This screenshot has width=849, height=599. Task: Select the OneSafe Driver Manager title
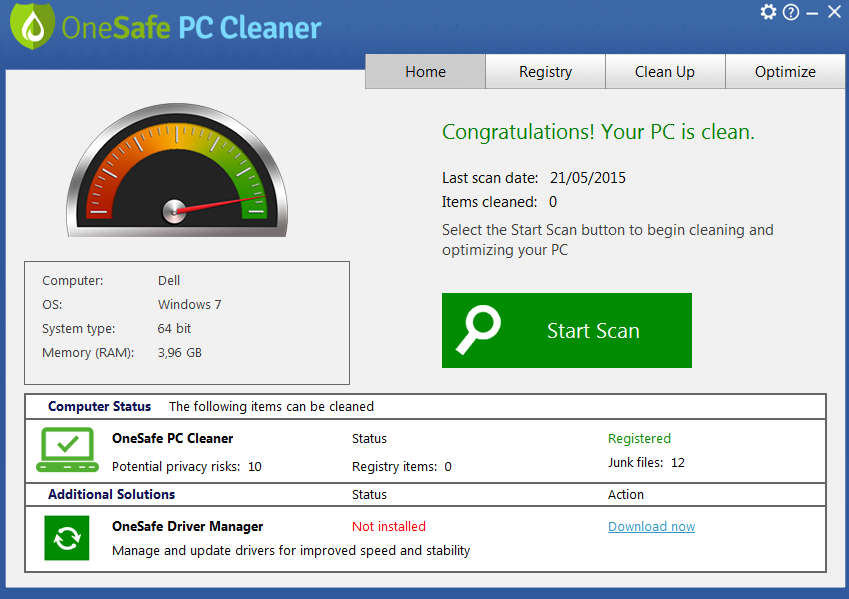[187, 526]
